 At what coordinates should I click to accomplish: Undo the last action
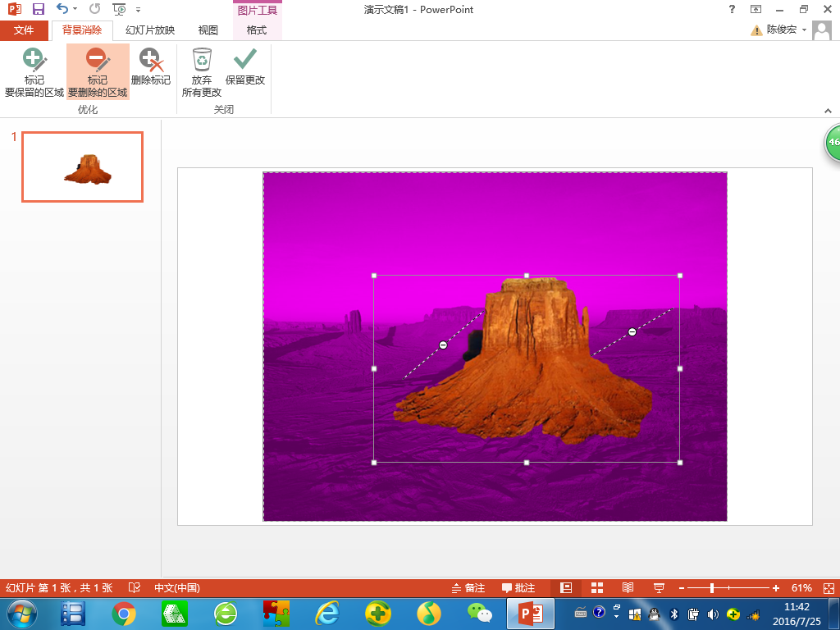(62, 9)
